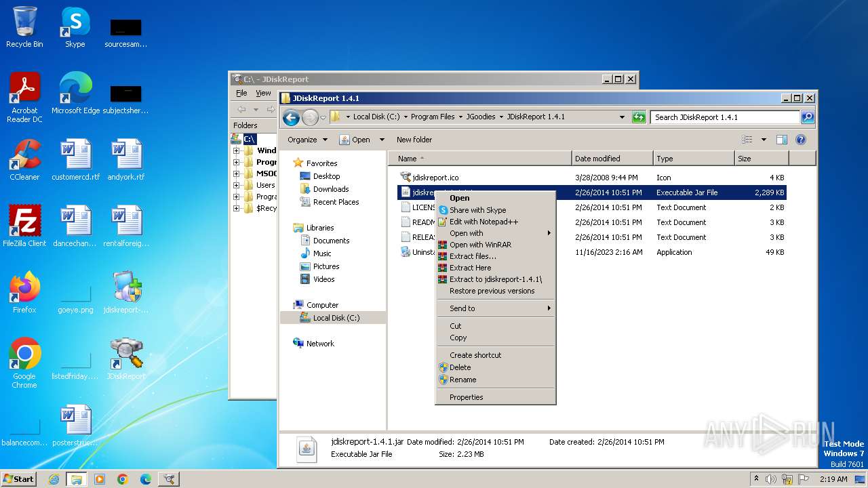Open the address bar history dropdown

622,117
